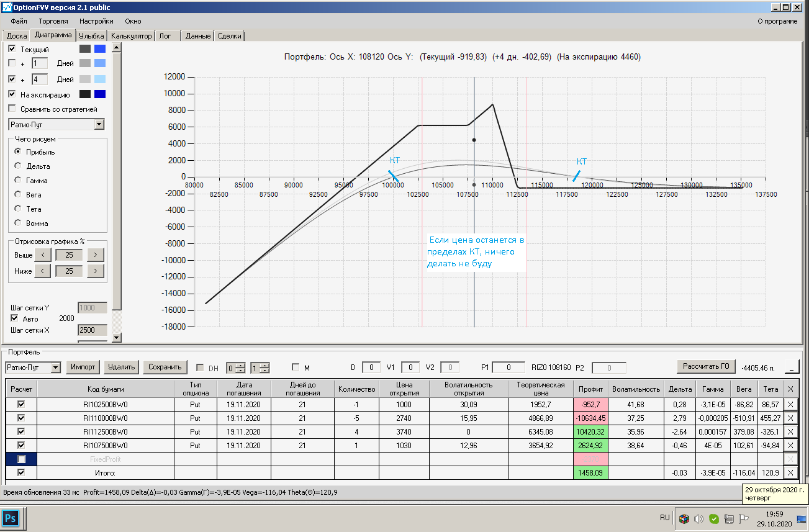Decrease the Выше chart drawing percentage
The height and width of the screenshot is (532, 809).
point(42,255)
